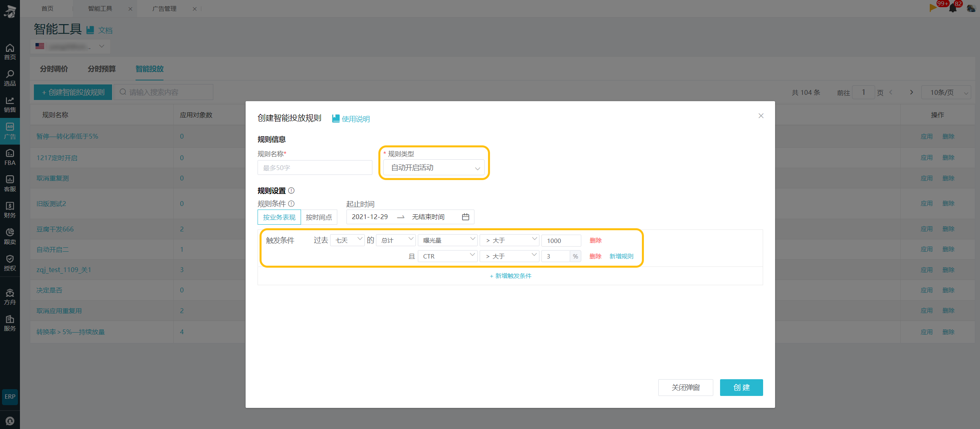Switch to the 分时调价 tab
Screen dimensions: 980x429
coord(54,69)
